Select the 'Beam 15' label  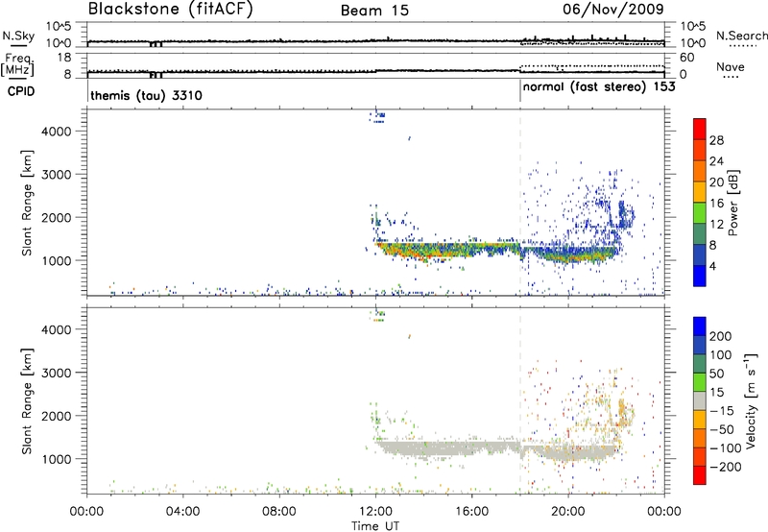(374, 11)
